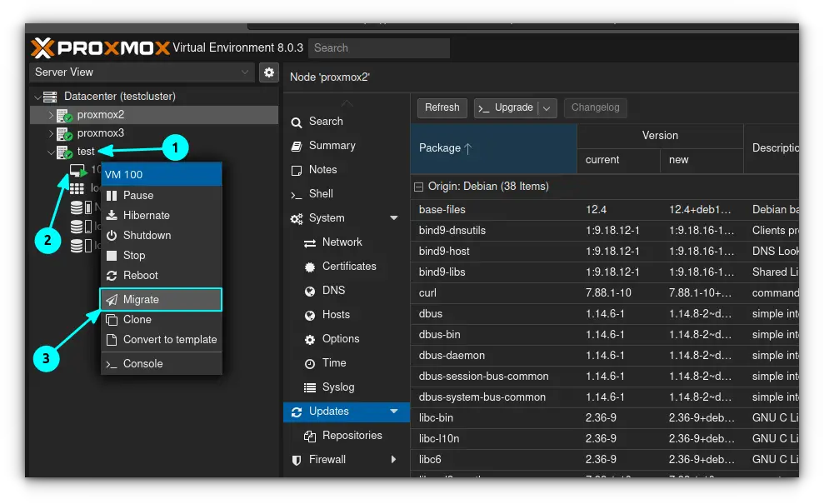
Task: Open the Upgrade button dropdown arrow
Action: [547, 108]
